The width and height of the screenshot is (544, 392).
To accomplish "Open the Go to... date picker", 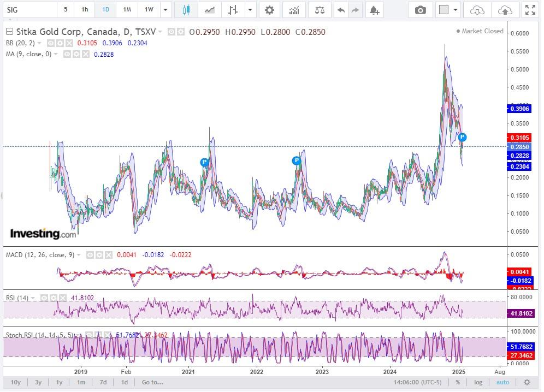I will (152, 382).
